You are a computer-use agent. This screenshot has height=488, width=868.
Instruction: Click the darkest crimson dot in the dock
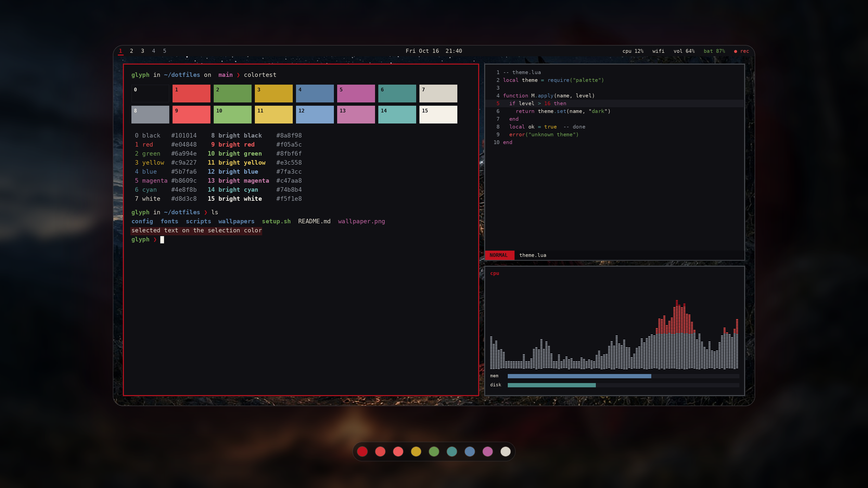(362, 452)
